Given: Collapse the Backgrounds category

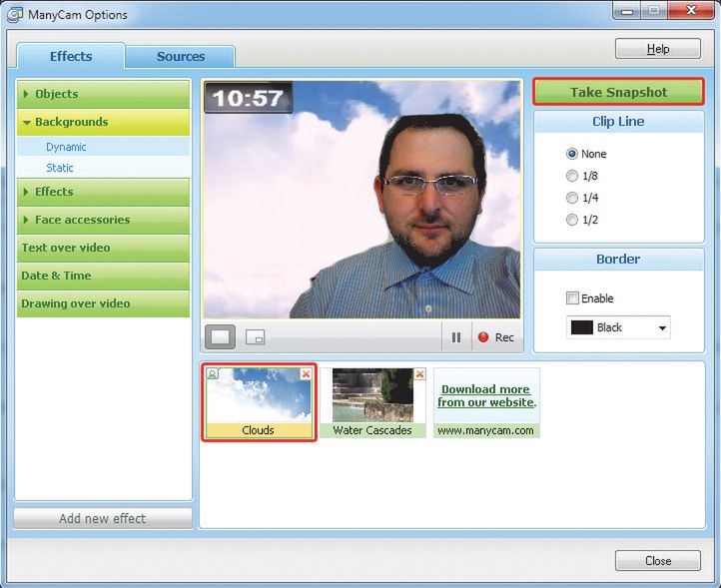Looking at the screenshot, I should coord(103,122).
